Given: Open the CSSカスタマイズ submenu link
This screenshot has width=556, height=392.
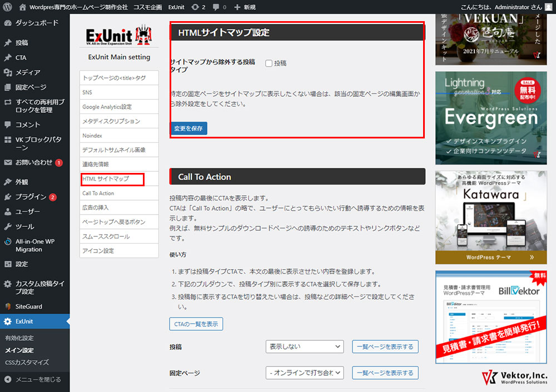Looking at the screenshot, I should click(x=27, y=363).
